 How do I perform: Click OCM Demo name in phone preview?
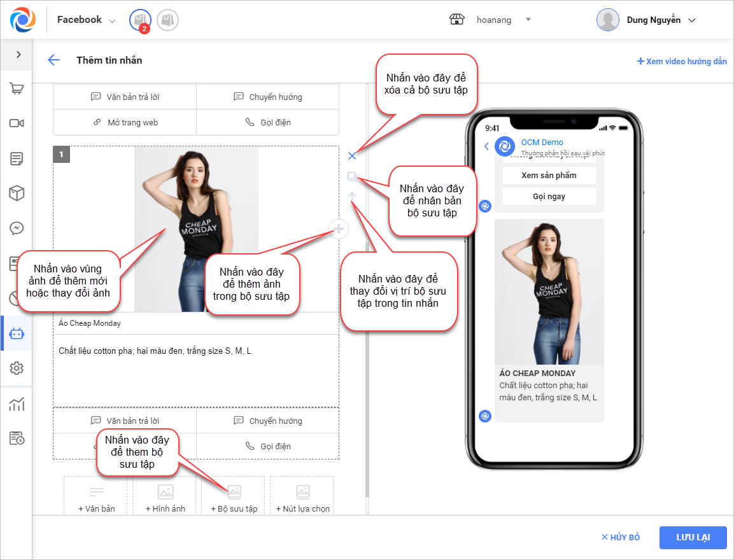pos(542,142)
